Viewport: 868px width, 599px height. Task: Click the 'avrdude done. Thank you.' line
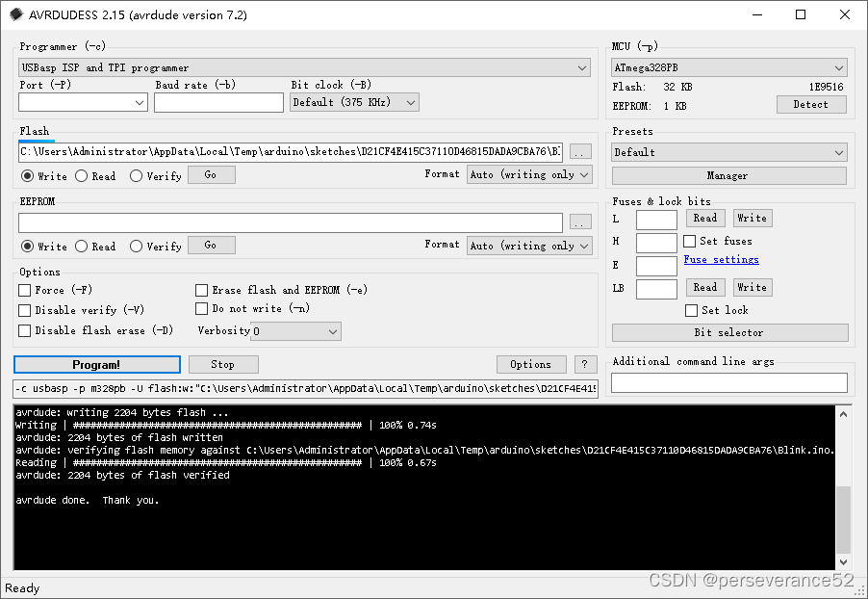click(88, 501)
